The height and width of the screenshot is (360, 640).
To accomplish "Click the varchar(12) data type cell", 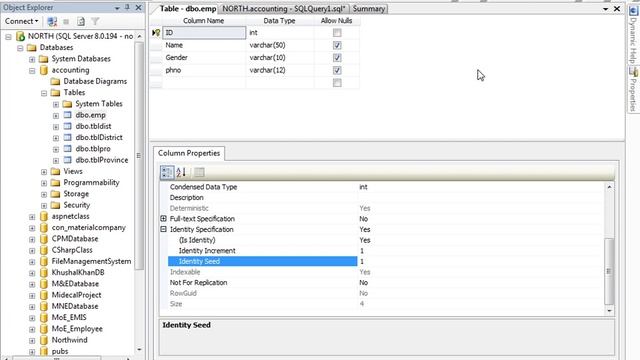I will pos(280,71).
